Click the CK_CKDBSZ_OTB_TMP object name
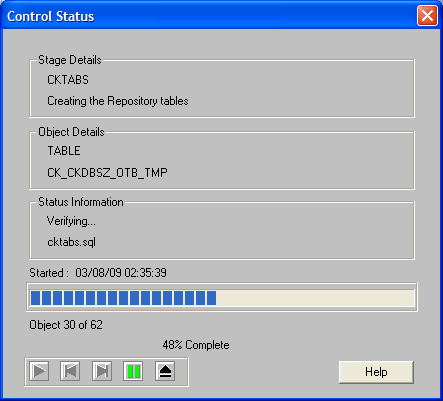The width and height of the screenshot is (443, 401). 107,173
